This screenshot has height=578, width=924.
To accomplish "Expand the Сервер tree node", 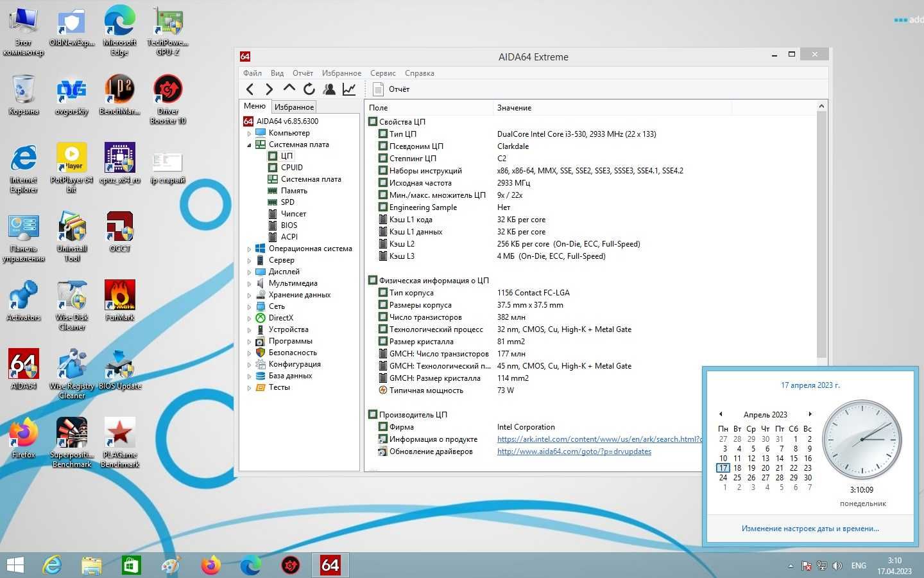I will point(249,261).
